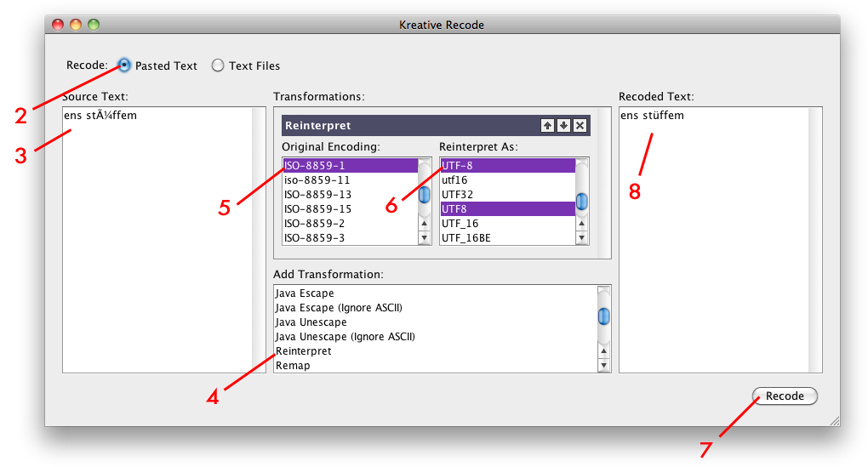Click Original Encoding scroll up arrow
The image size is (868, 467).
(425, 224)
